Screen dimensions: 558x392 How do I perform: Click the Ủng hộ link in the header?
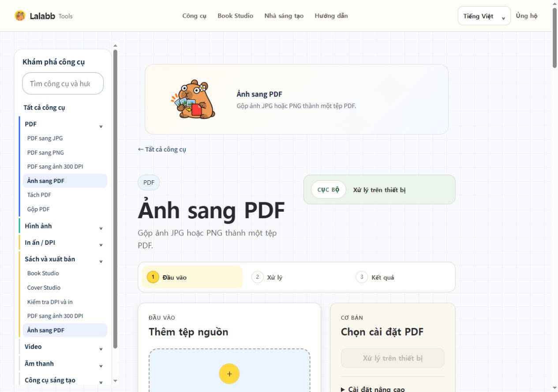527,16
